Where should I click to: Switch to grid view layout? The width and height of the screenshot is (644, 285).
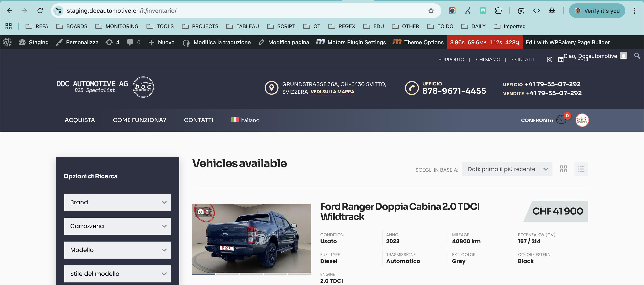[x=563, y=169]
